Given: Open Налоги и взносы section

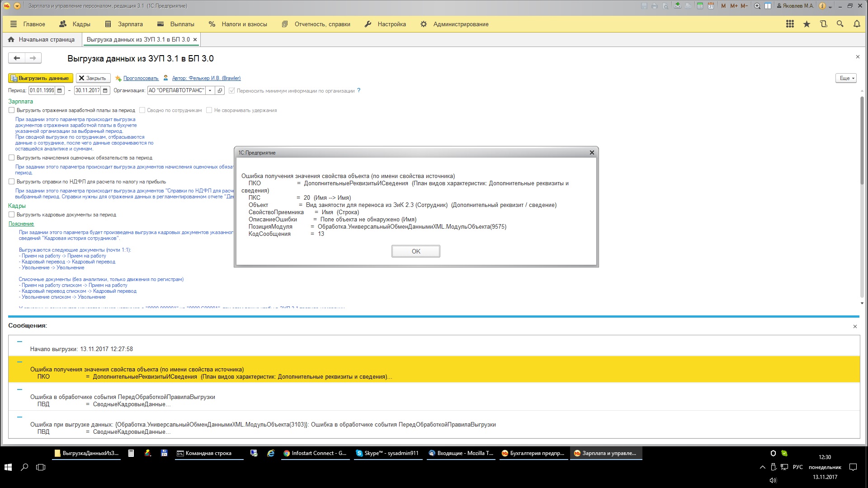Looking at the screenshot, I should pyautogui.click(x=238, y=24).
